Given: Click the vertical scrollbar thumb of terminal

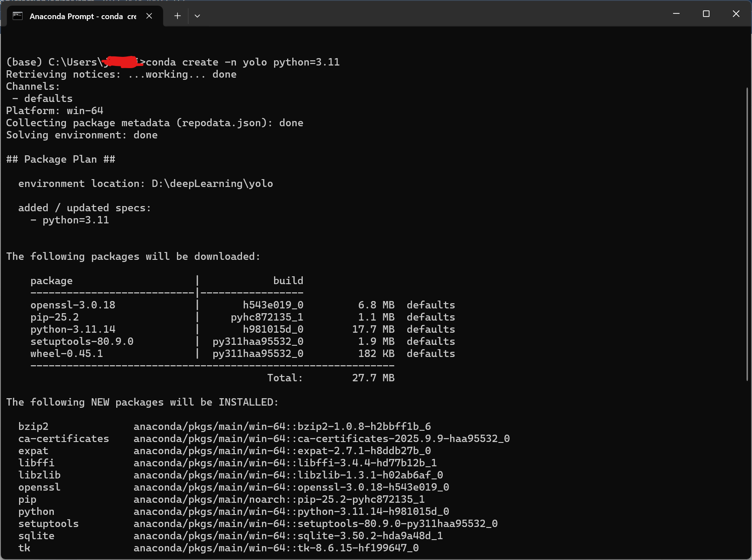Looking at the screenshot, I should 747,234.
